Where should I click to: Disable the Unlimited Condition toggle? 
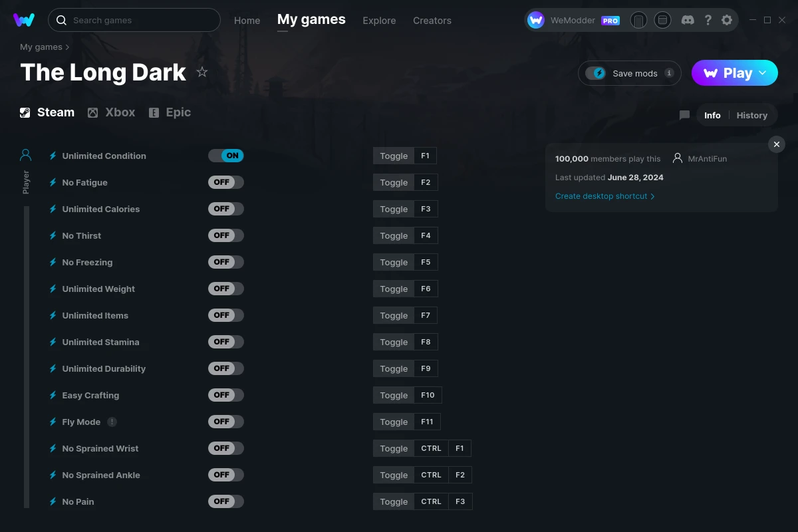pyautogui.click(x=226, y=156)
